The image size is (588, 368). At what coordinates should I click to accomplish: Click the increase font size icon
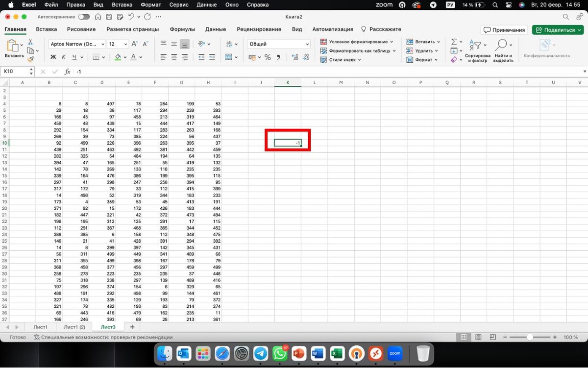coord(135,44)
